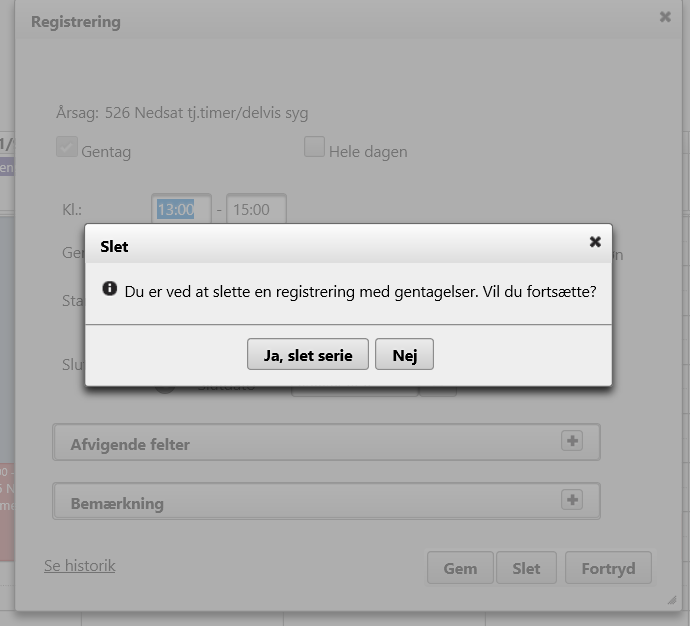Confirm with 'Ja, slet serie'
The width and height of the screenshot is (690, 626).
point(308,355)
